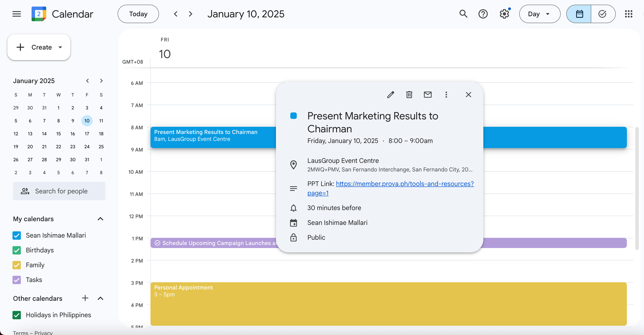Expand the Create button dropdown arrow
Image resolution: width=644 pixels, height=335 pixels.
60,47
